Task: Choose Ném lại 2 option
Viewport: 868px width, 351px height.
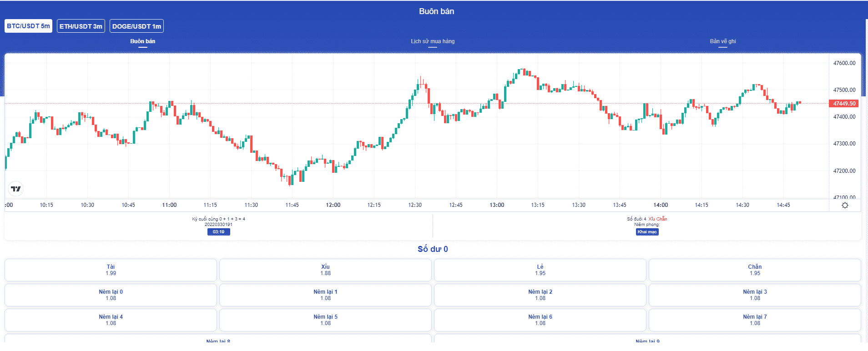Action: pyautogui.click(x=540, y=295)
